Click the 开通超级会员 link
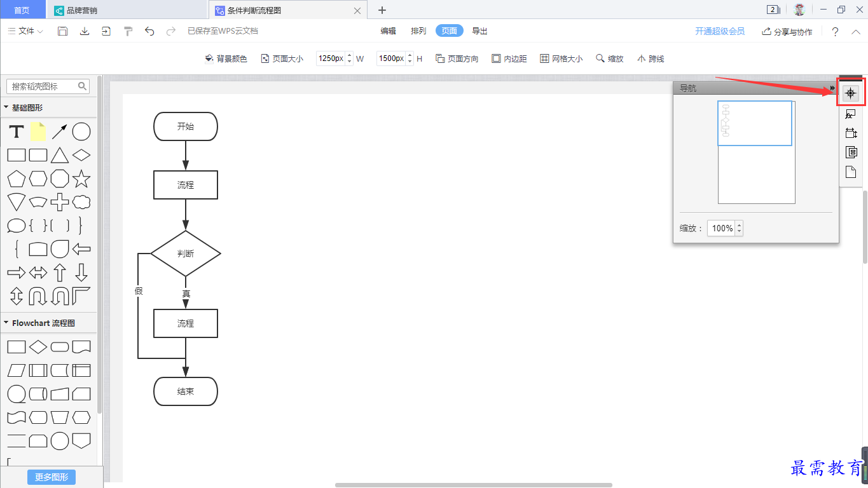The height and width of the screenshot is (488, 868). [720, 31]
